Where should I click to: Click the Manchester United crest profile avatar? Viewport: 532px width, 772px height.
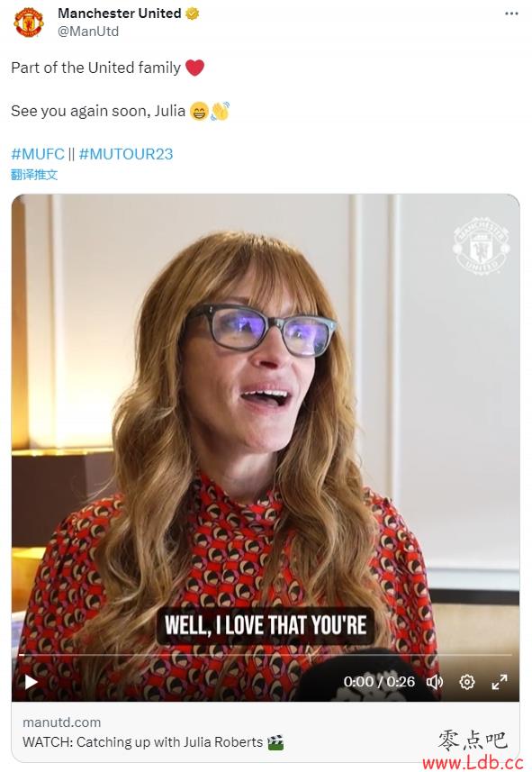29,22
